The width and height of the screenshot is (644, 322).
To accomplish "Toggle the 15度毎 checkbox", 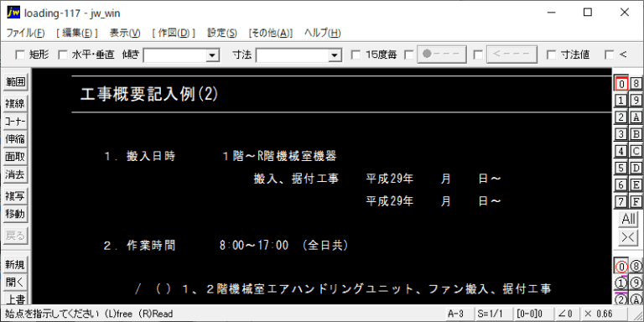I will coord(356,55).
